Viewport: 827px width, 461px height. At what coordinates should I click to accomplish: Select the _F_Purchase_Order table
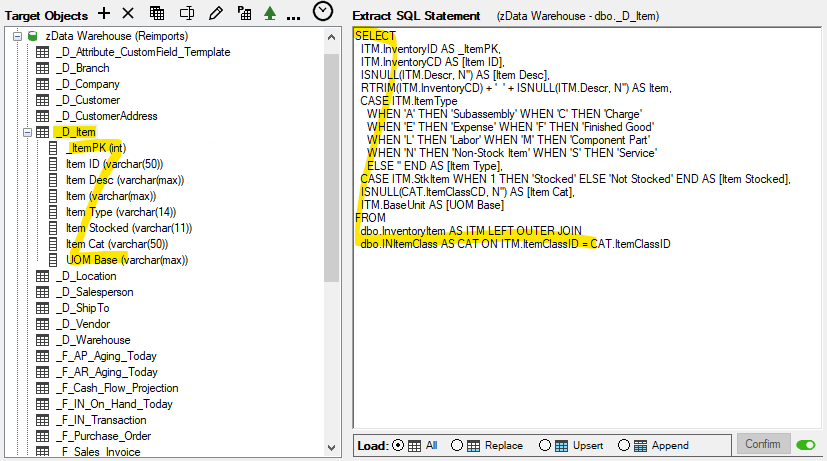103,436
